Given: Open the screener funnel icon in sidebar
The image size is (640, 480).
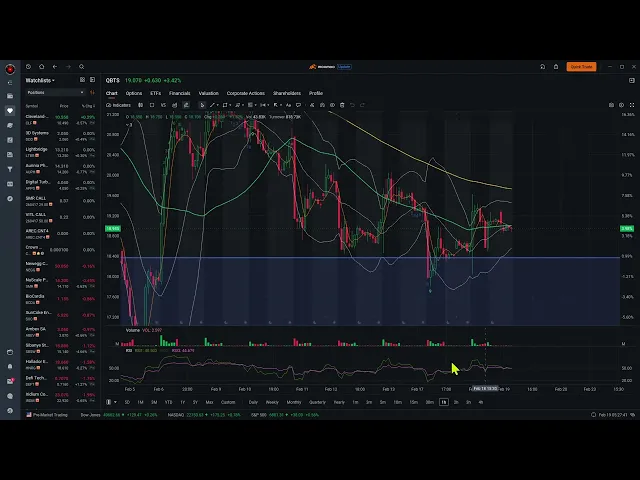Looking at the screenshot, I should pyautogui.click(x=10, y=169).
